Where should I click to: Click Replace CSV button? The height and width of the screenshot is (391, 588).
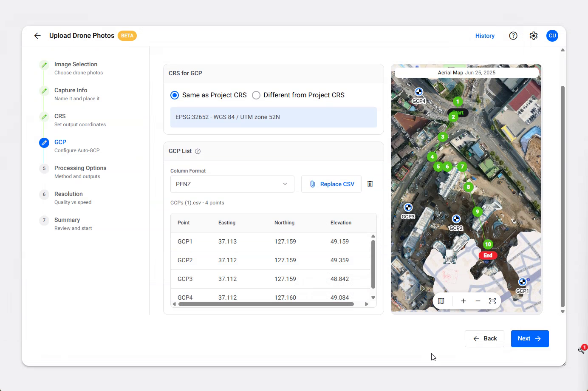[331, 184]
